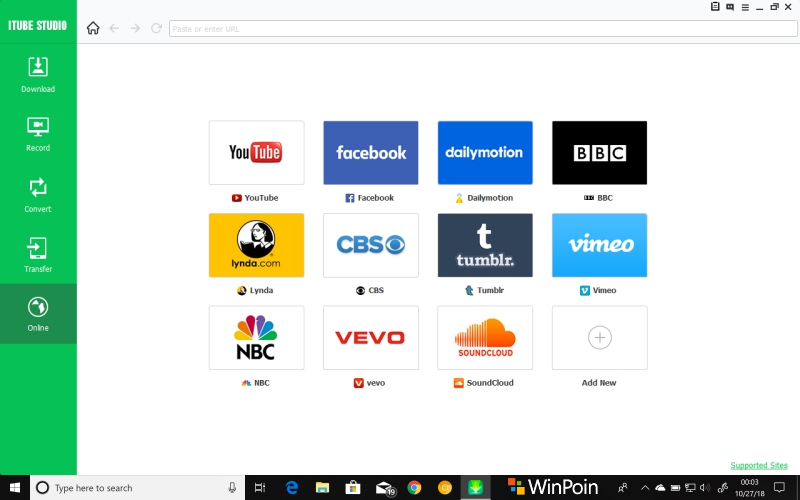Viewport: 800px width, 500px height.
Task: Open the VEVO site tile
Action: point(371,338)
